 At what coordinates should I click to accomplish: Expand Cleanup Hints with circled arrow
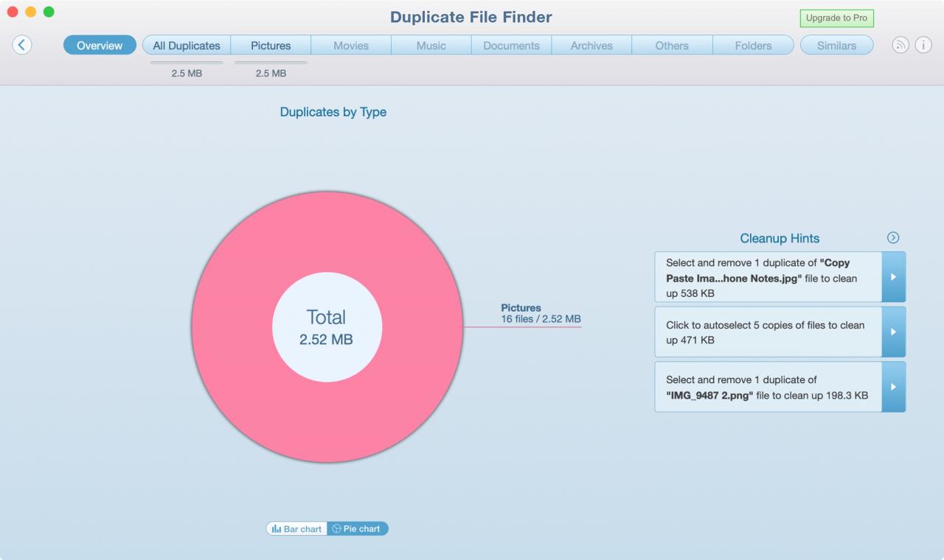(x=893, y=237)
